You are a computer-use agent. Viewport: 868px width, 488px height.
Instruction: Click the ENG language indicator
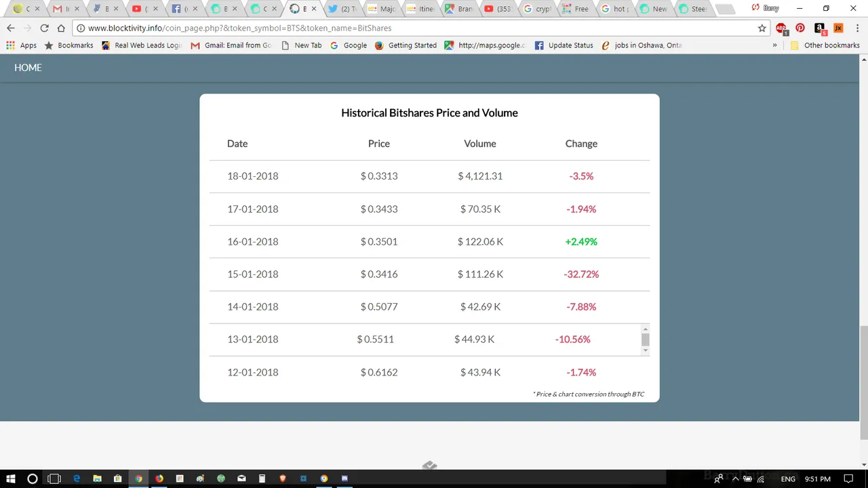click(x=788, y=479)
